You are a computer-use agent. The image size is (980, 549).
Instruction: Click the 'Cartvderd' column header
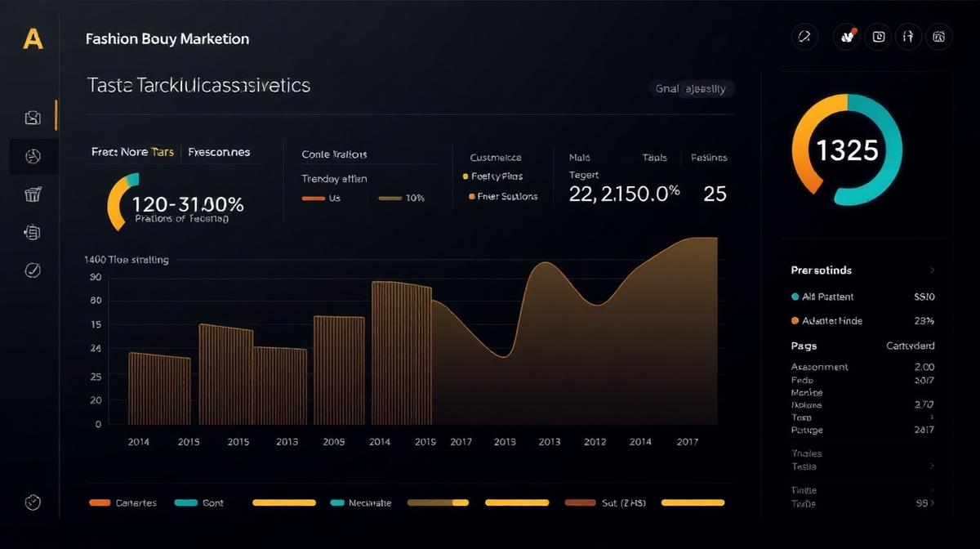[x=911, y=346]
